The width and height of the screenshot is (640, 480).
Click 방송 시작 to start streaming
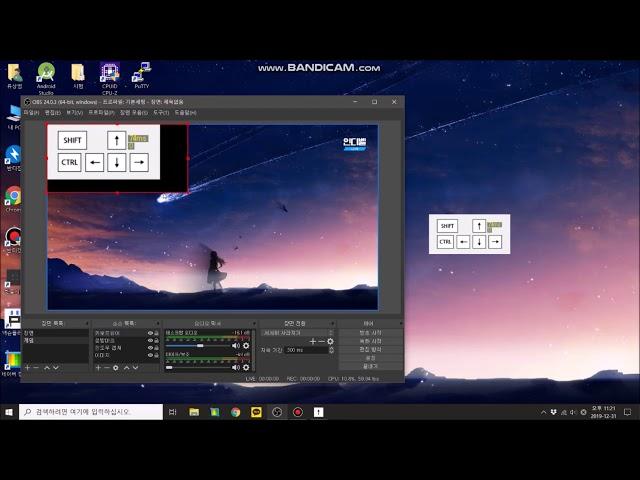pyautogui.click(x=370, y=333)
